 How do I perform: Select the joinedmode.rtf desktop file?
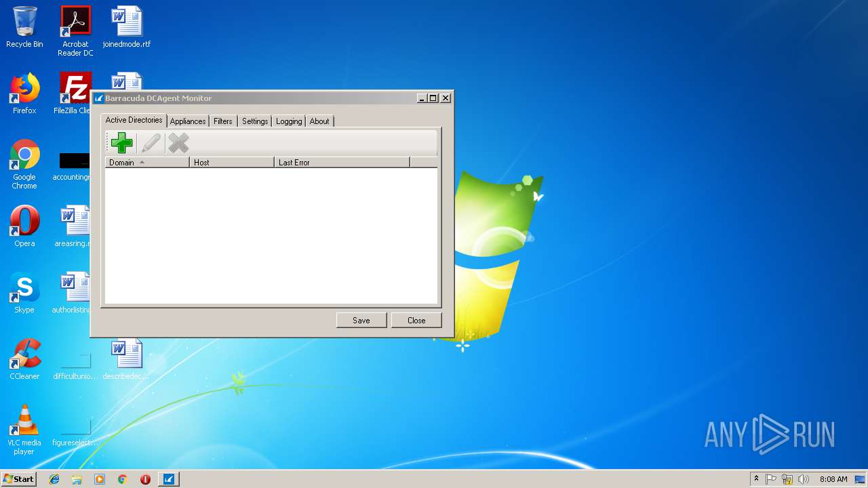tap(127, 27)
